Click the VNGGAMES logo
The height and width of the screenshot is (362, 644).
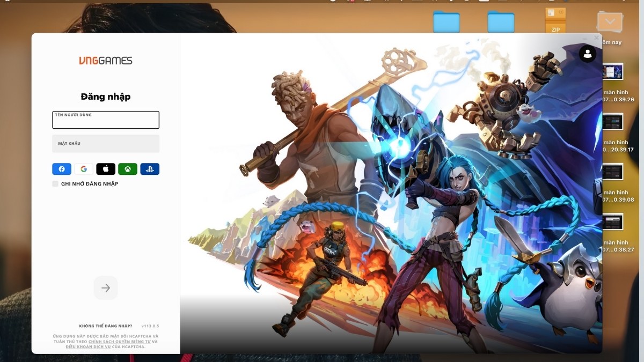click(x=106, y=61)
